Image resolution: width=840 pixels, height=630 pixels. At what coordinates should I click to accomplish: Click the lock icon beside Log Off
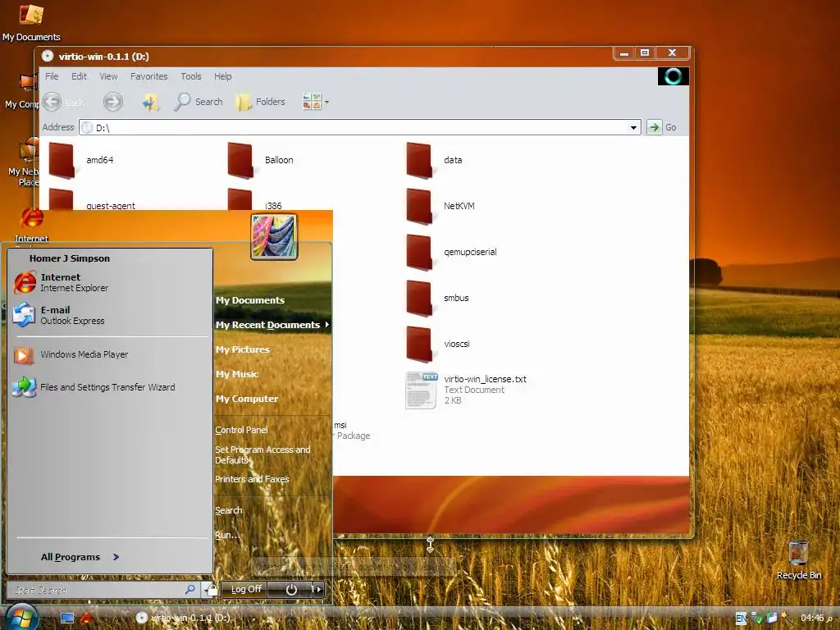(212, 590)
